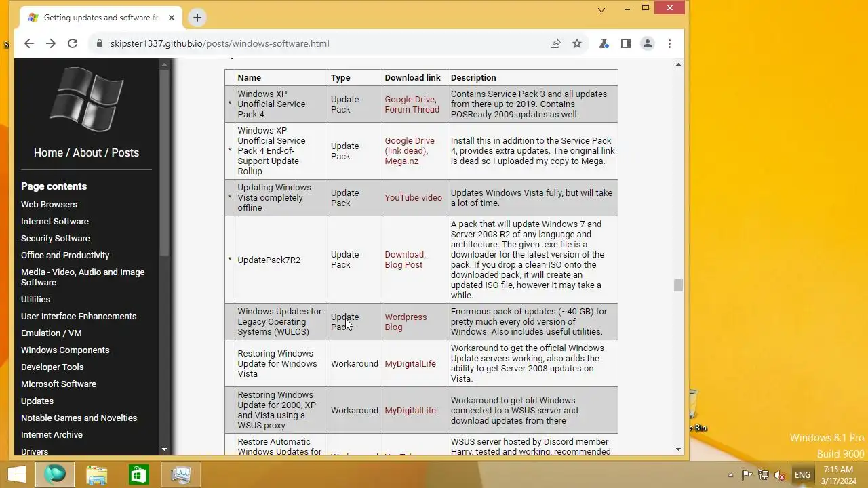
Task: Open Action Center flag icon
Action: tap(747, 475)
